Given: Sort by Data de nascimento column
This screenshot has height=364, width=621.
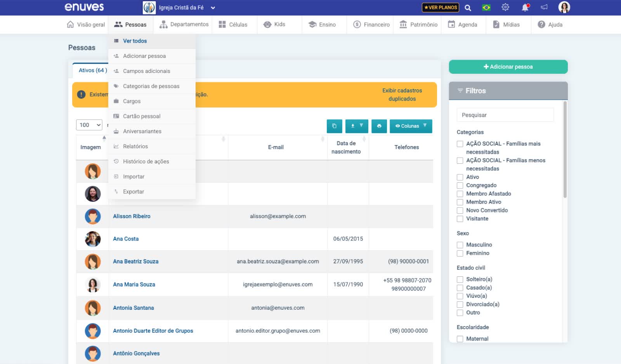Looking at the screenshot, I should coord(348,147).
